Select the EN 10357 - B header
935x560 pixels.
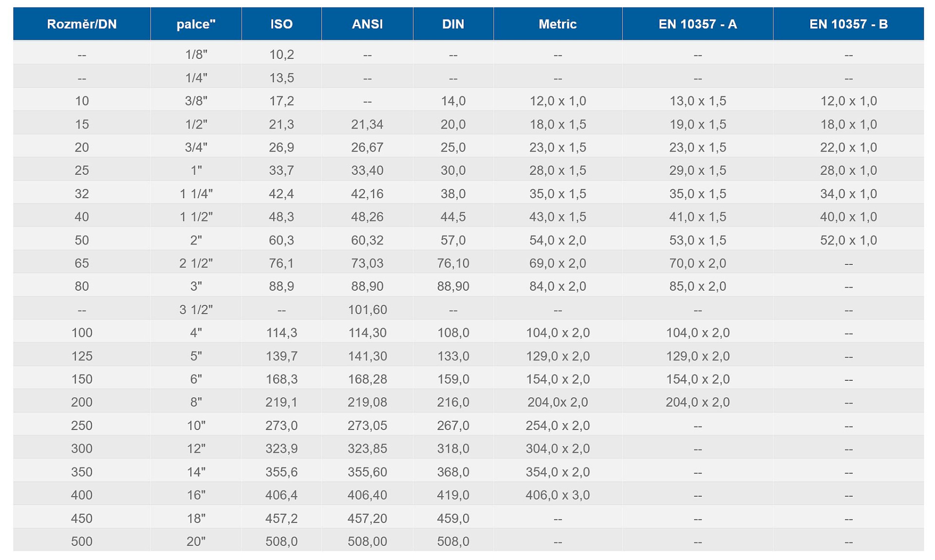point(848,24)
